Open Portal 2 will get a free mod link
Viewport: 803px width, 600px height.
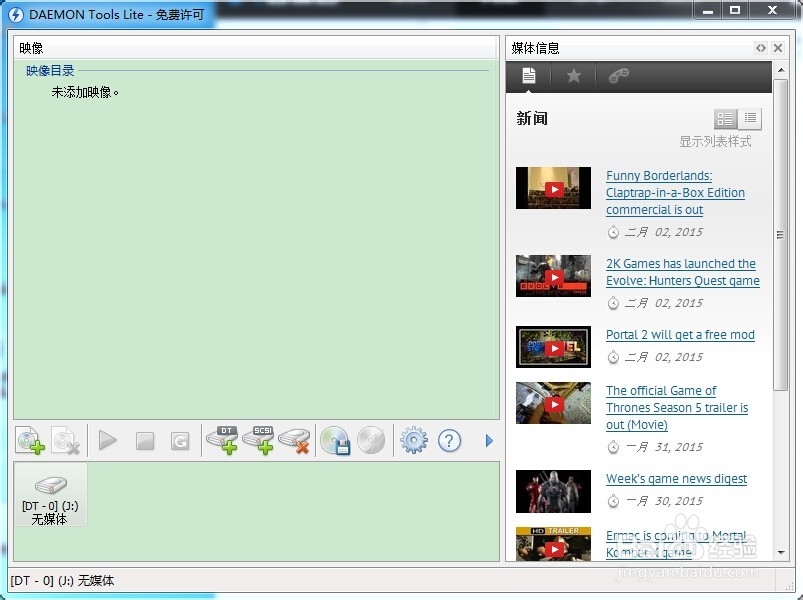(680, 334)
